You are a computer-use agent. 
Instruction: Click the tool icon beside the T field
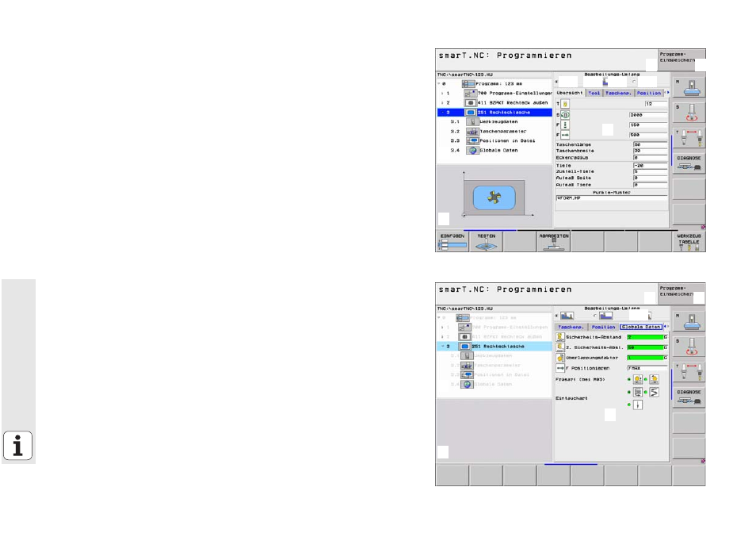[x=565, y=104]
